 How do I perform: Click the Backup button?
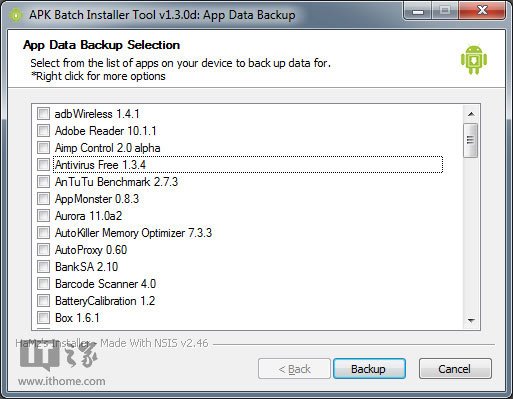click(x=369, y=369)
